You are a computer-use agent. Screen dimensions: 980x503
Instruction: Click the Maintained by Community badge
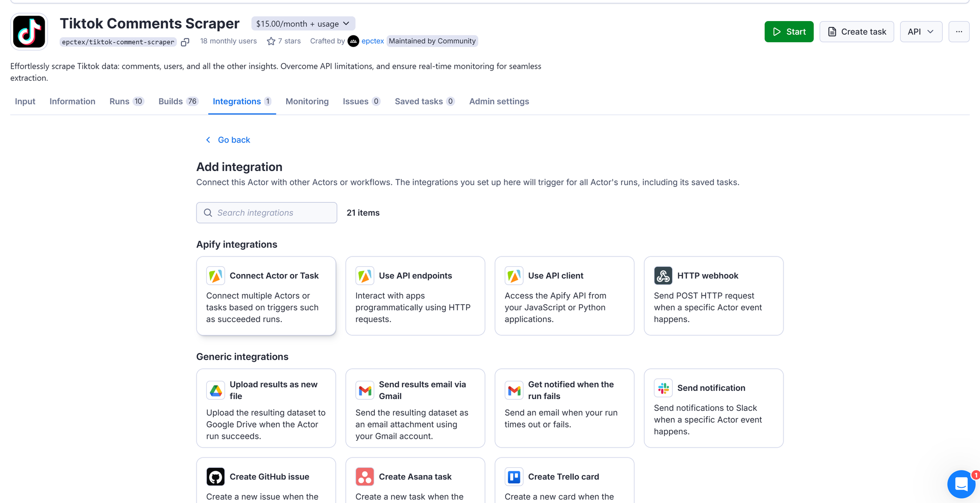pos(432,41)
